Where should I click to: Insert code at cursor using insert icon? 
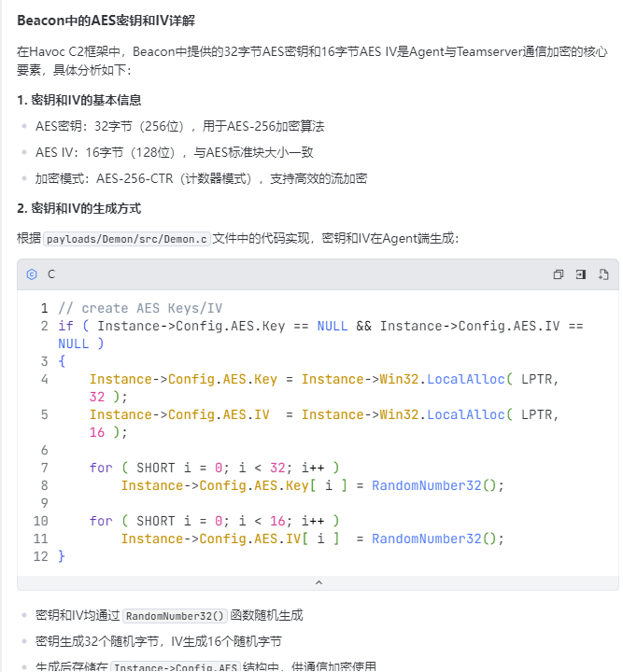coord(581,274)
